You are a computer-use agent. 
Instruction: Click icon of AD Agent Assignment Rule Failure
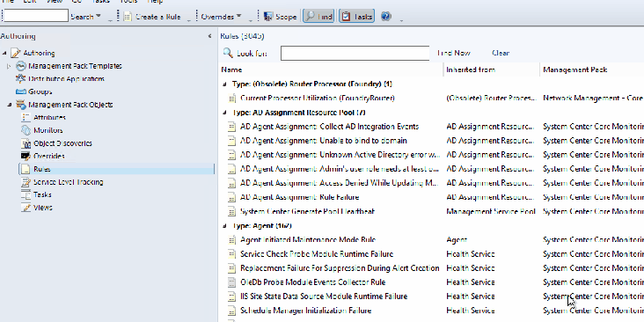232,198
